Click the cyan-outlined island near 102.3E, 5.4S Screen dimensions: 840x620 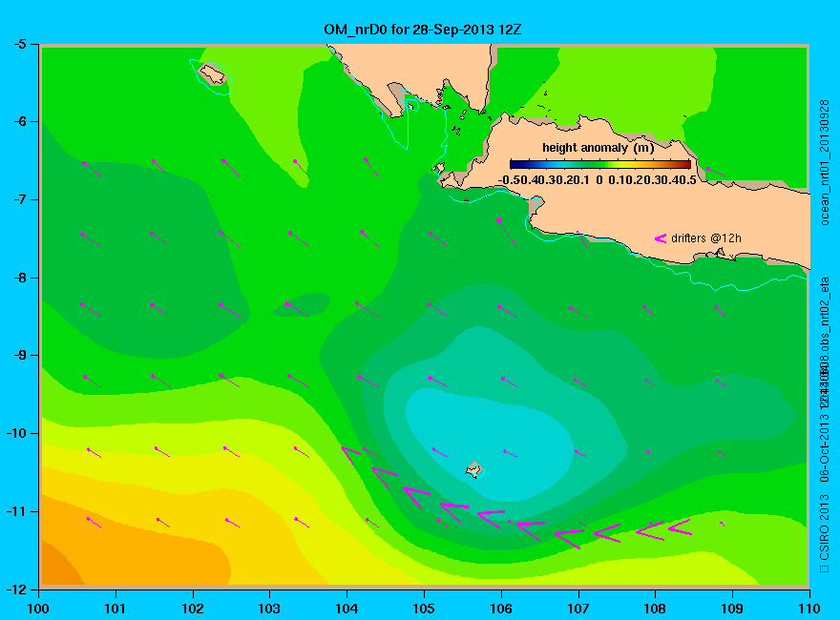(x=213, y=74)
